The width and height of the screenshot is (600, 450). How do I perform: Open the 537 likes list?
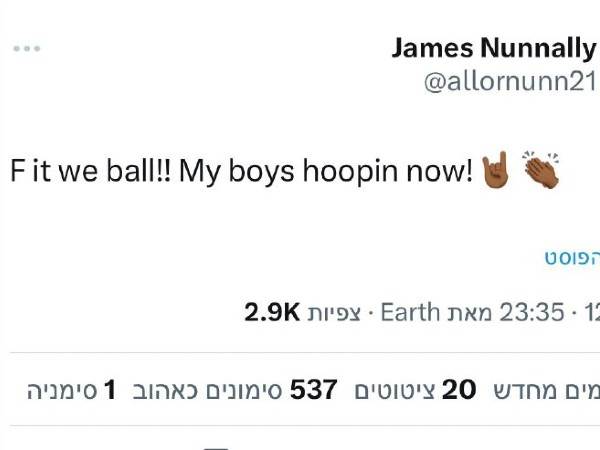click(313, 389)
